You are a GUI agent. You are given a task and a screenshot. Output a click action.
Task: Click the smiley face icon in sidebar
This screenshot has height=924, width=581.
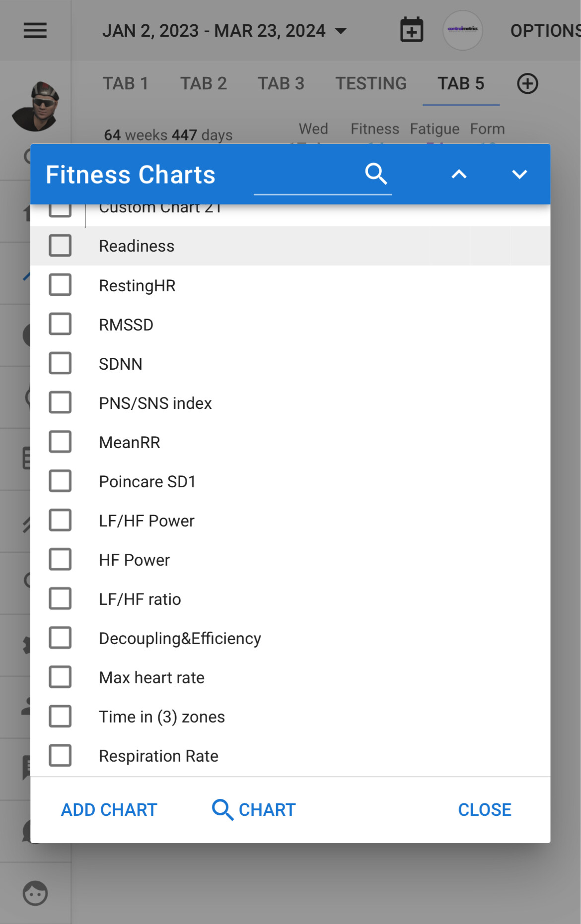[x=35, y=893]
